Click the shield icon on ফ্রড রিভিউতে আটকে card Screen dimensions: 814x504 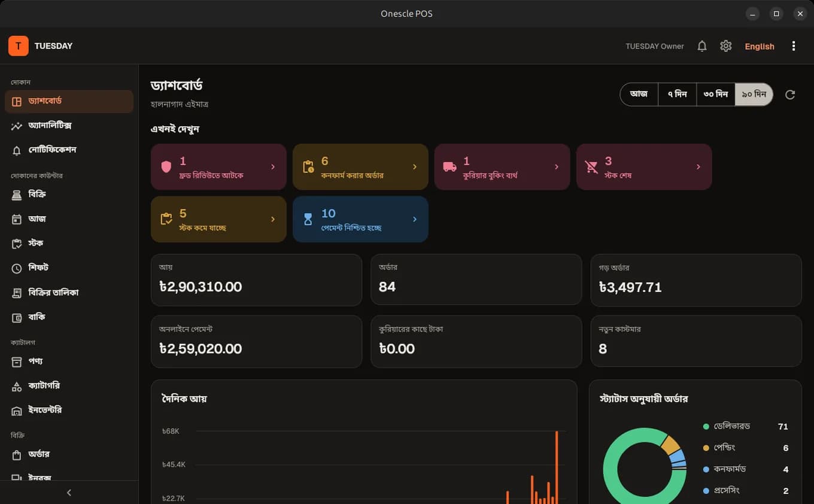166,167
